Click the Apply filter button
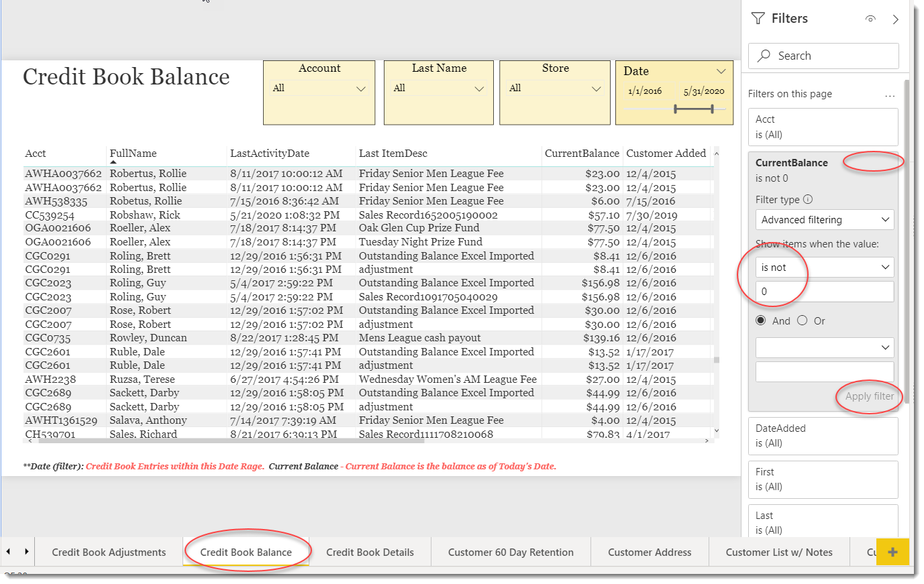Screen dimensions: 924x584 pyautogui.click(x=870, y=396)
